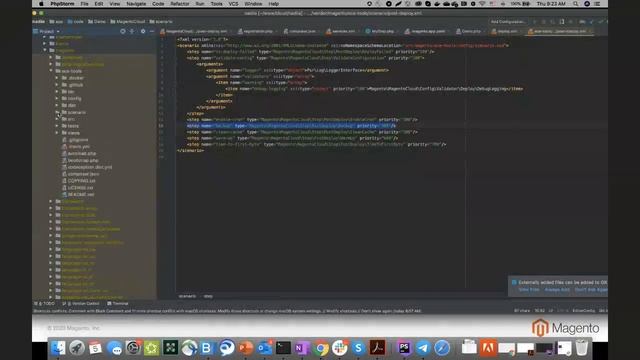
Task: Open the Refactor menu
Action: click(180, 4)
